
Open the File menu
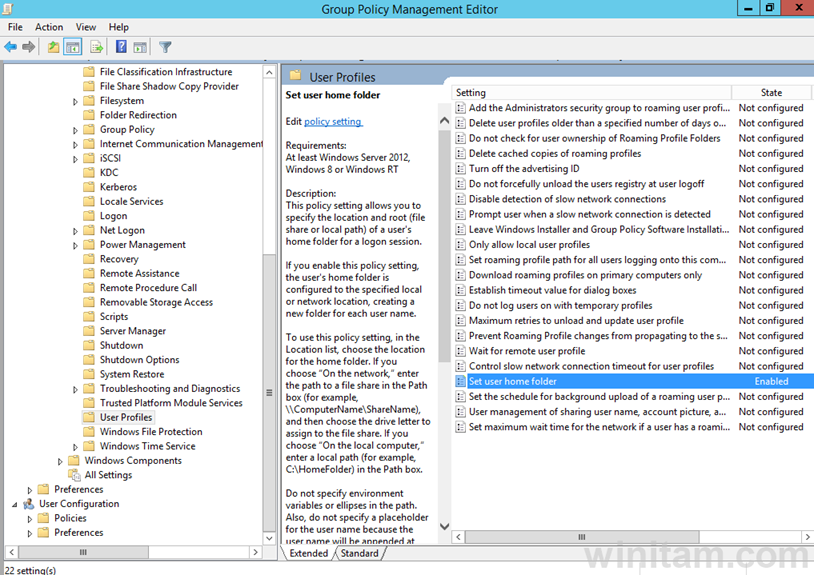(15, 27)
